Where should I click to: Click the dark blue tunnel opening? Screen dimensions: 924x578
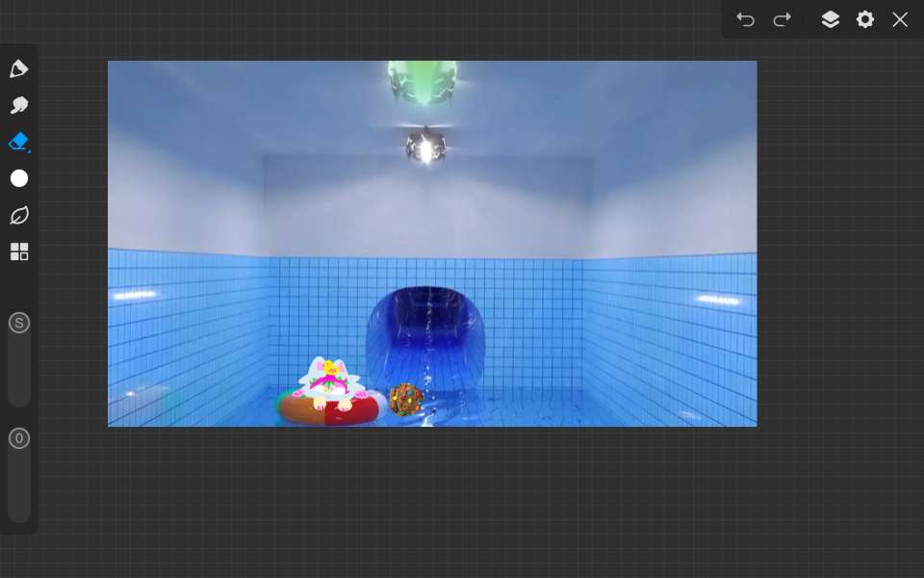[424, 328]
